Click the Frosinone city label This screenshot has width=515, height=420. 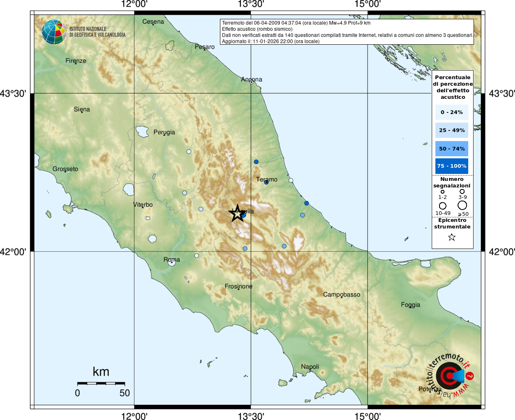point(238,286)
